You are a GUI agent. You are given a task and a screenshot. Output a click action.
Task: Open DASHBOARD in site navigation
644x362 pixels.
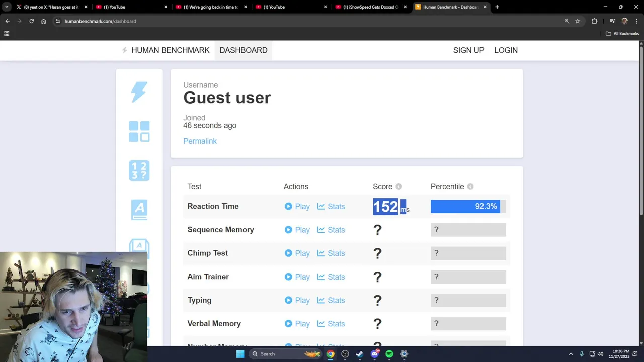point(244,50)
